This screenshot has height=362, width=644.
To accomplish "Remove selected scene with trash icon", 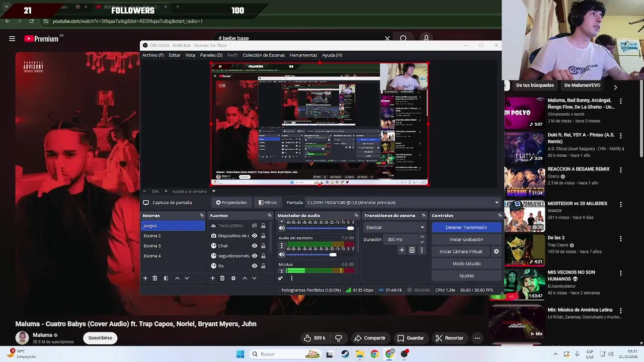I will click(155, 278).
